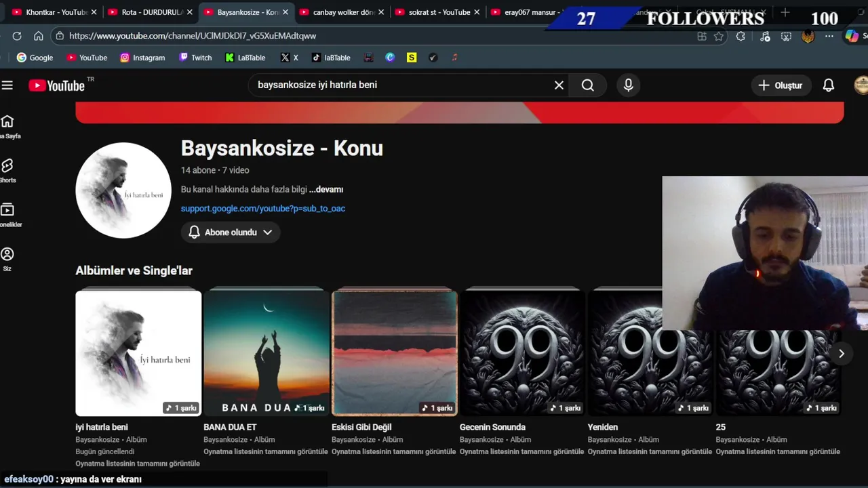Screen dimensions: 868x488
Task: Open the iyi hatırla beni album thumbnail
Action: (x=138, y=353)
